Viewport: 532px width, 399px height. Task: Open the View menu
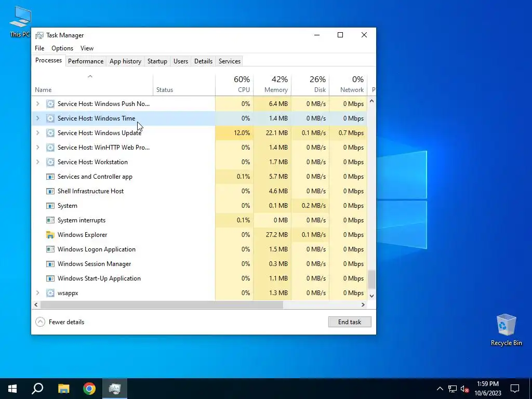pyautogui.click(x=87, y=48)
